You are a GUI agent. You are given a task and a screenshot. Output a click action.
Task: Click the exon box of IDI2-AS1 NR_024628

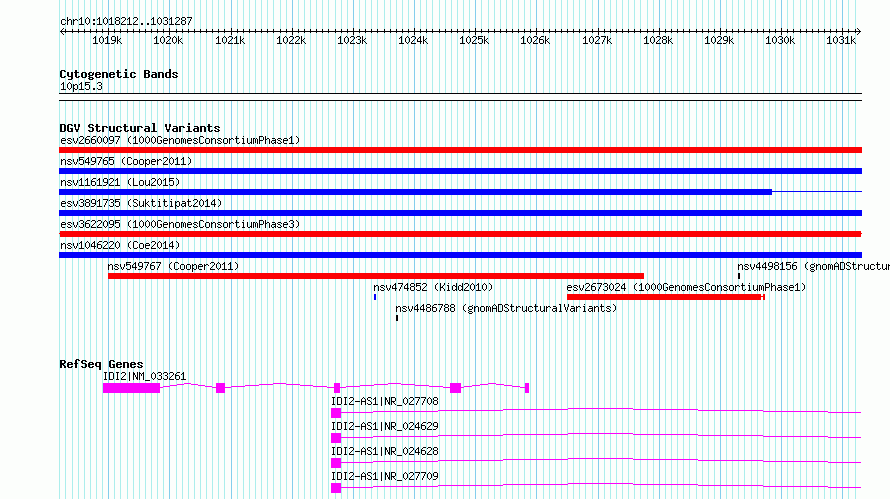click(336, 463)
